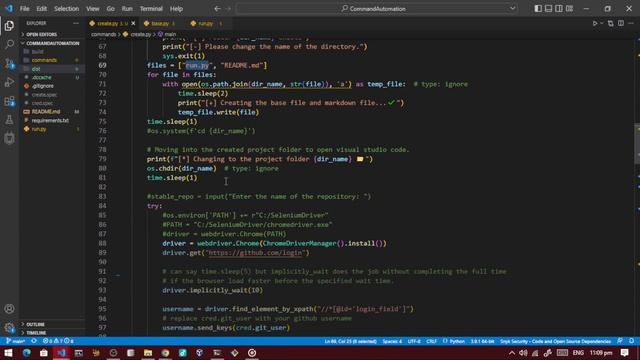Image resolution: width=640 pixels, height=360 pixels.
Task: Open File Explorer from the taskbar
Action: (148, 353)
